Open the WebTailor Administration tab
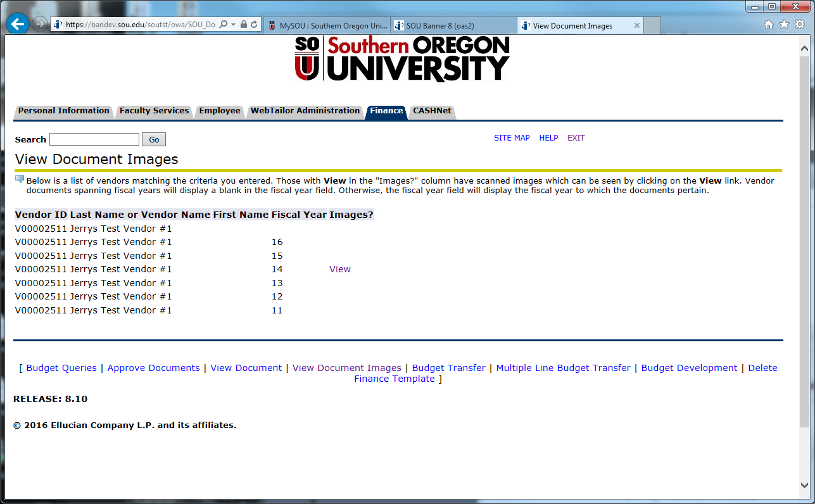The image size is (815, 504). point(305,111)
